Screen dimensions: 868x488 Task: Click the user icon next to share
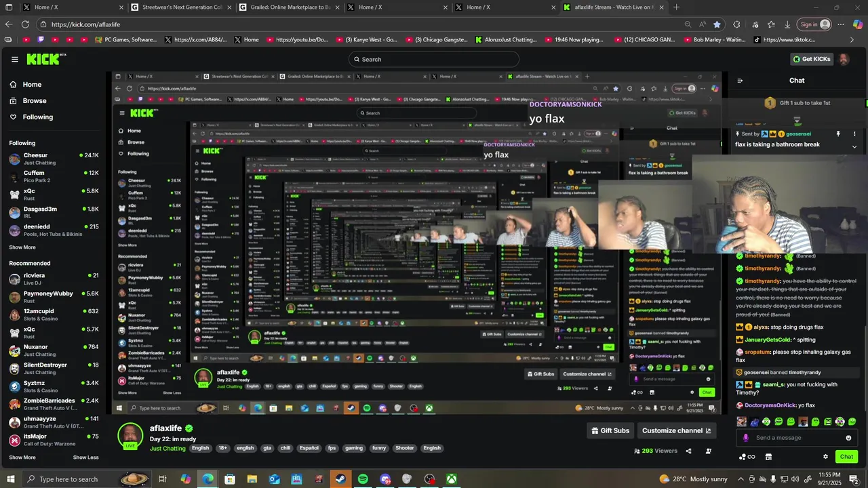click(709, 451)
